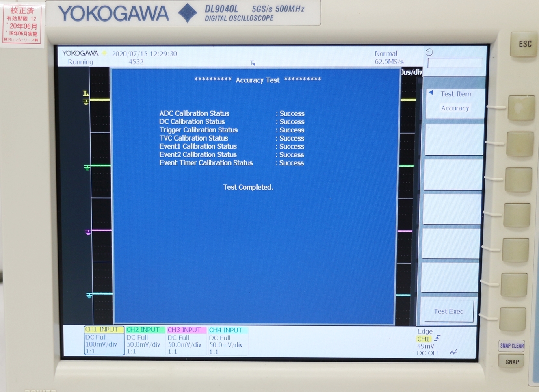Click the empty field below the clock icon
539x392 pixels.
tap(455, 63)
